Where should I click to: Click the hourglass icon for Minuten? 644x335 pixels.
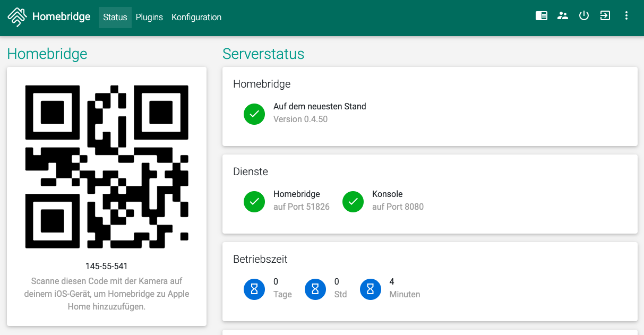click(371, 289)
